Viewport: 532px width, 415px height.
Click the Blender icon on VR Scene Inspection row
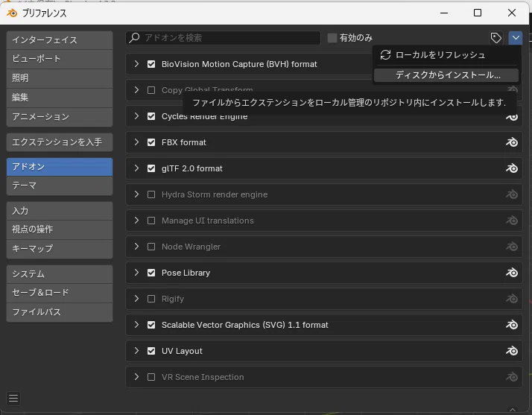(x=512, y=377)
